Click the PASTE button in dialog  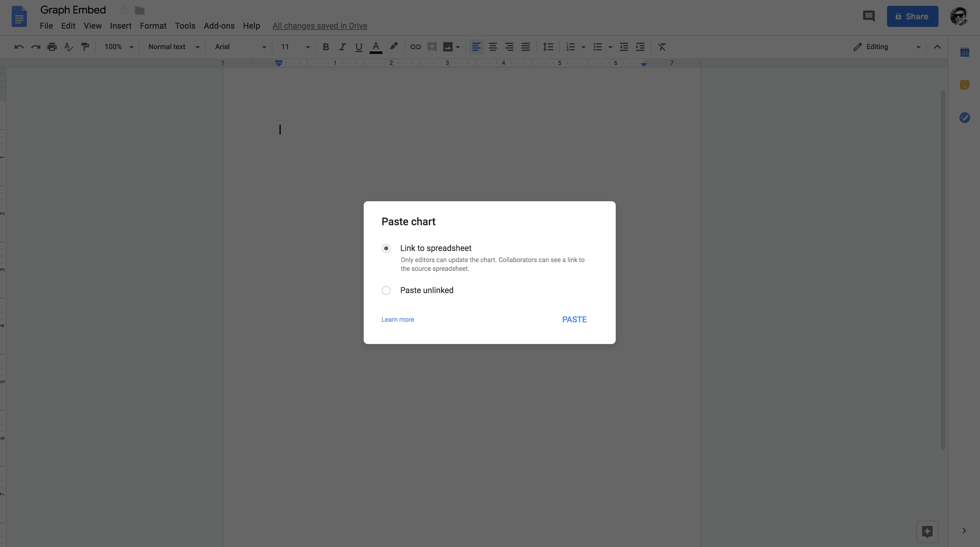574,319
